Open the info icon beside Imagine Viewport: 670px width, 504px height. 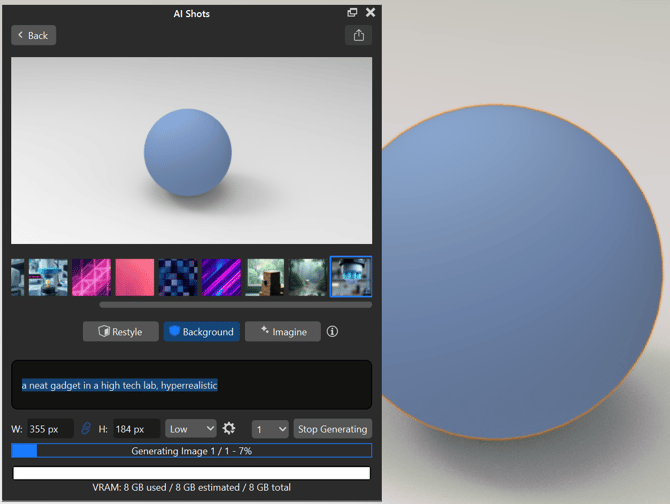coord(333,331)
